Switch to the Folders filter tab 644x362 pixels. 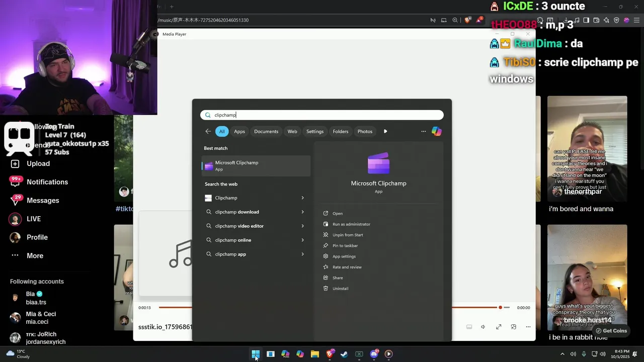pyautogui.click(x=341, y=131)
